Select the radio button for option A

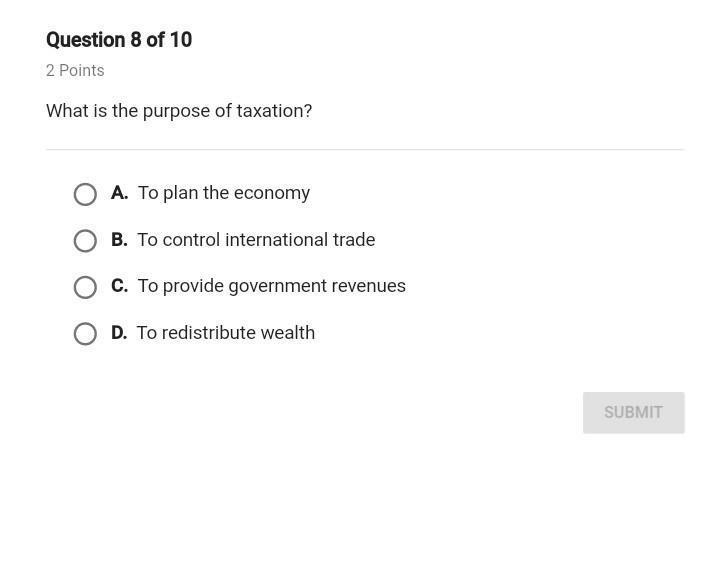pyautogui.click(x=85, y=194)
